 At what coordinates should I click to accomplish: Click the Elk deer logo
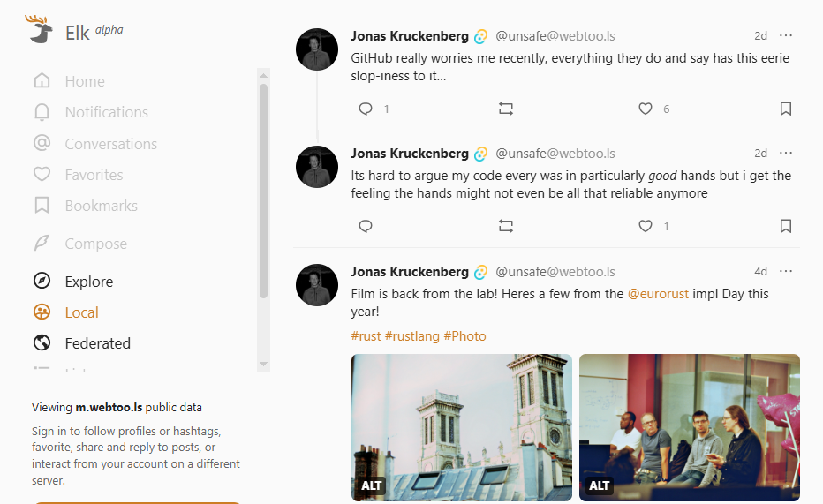click(40, 30)
